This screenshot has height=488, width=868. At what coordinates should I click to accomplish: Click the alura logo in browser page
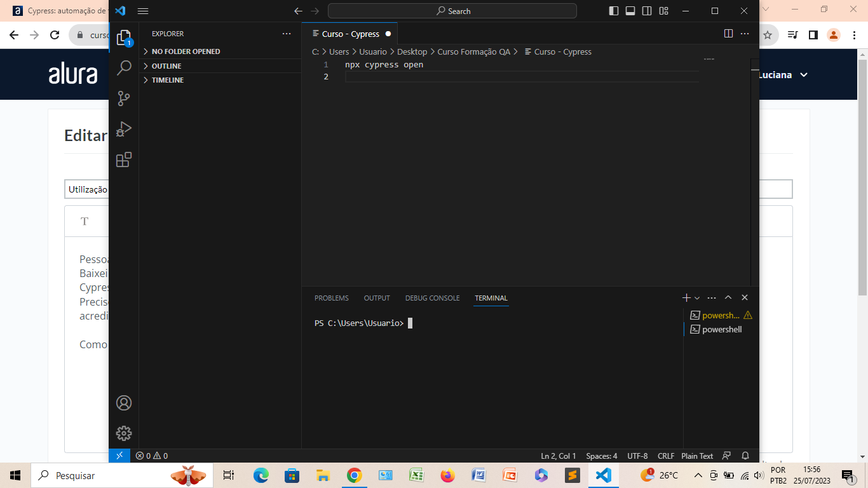pos(73,74)
